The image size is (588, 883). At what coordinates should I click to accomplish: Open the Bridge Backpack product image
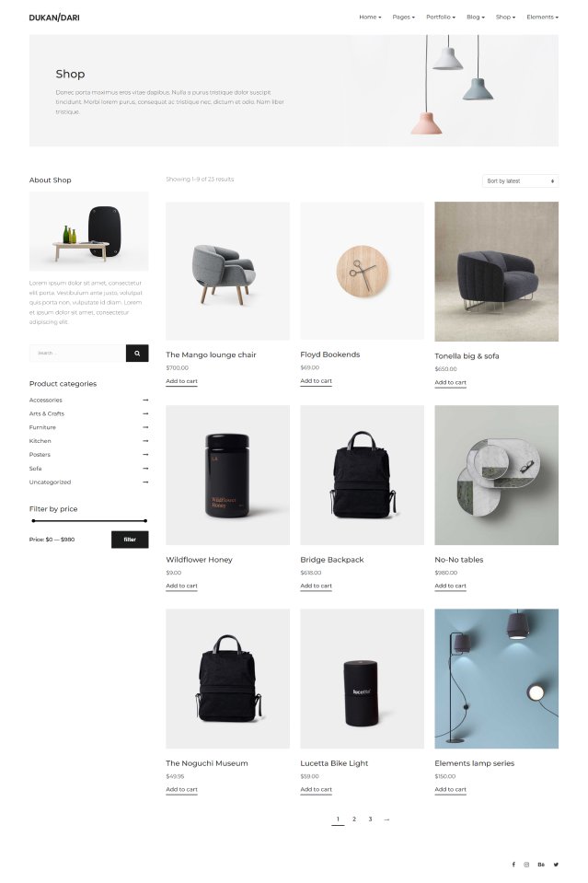(x=362, y=475)
